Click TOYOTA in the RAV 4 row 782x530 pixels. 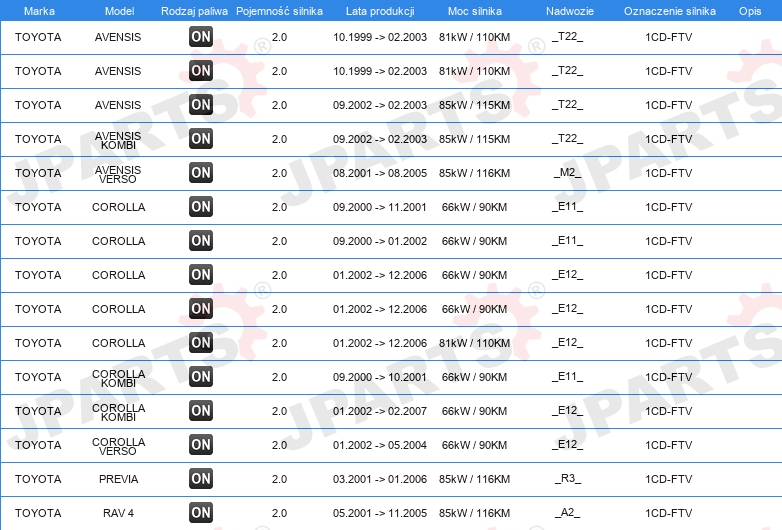tap(38, 513)
